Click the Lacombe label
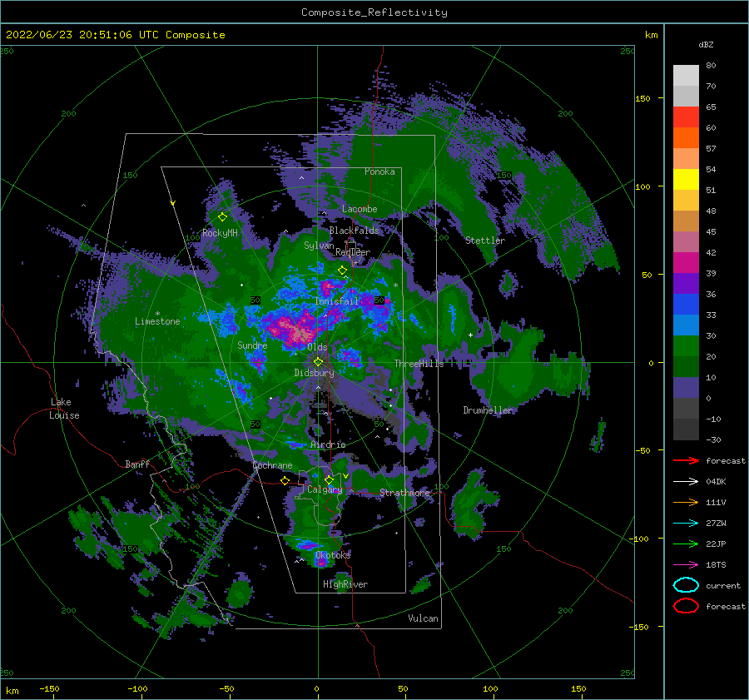This screenshot has height=700, width=749. pyautogui.click(x=360, y=209)
